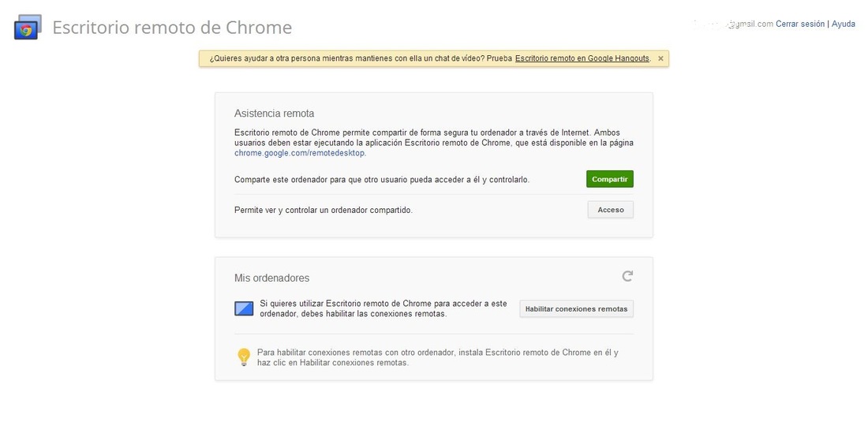
Task: Click the Chrome Remote Desktop logo icon
Action: click(x=28, y=27)
